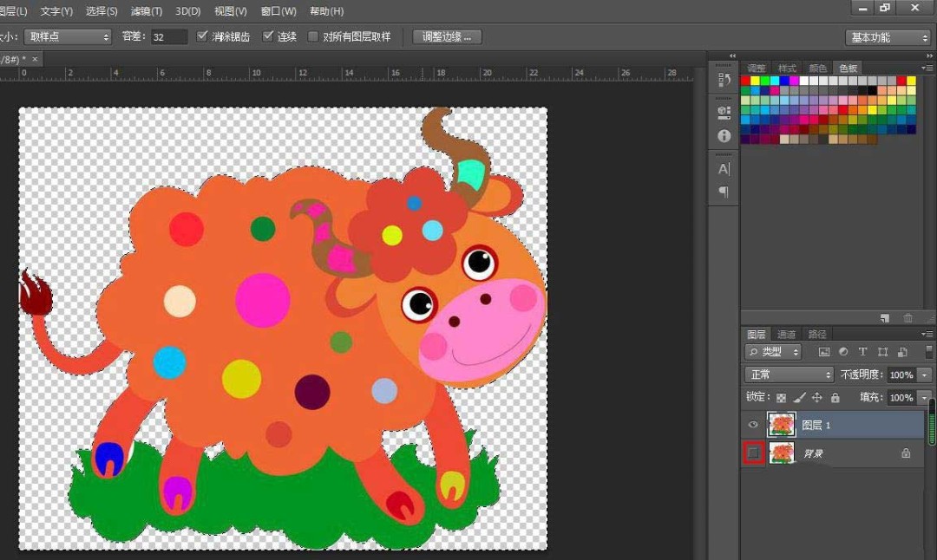Click the 调整边缘 button
Image resolution: width=937 pixels, height=560 pixels.
(x=447, y=36)
